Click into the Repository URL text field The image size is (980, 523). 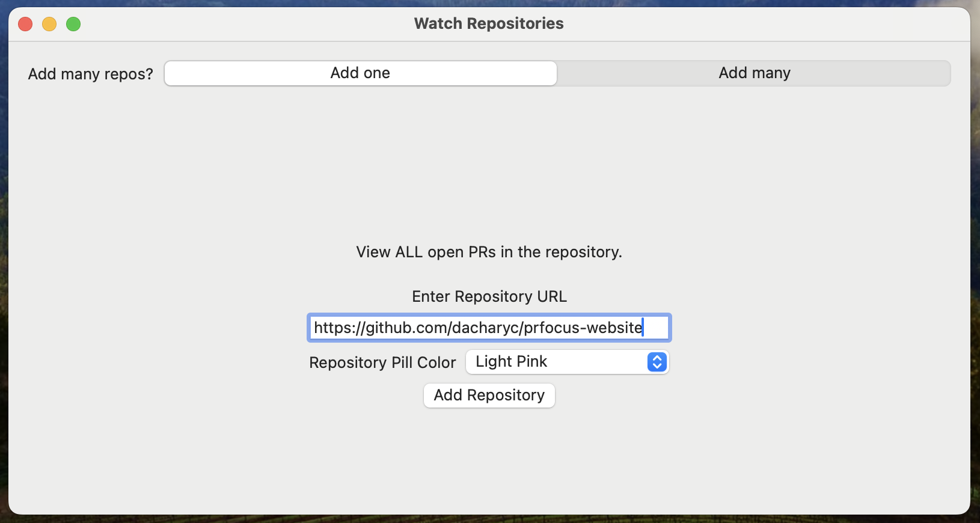pyautogui.click(x=489, y=328)
